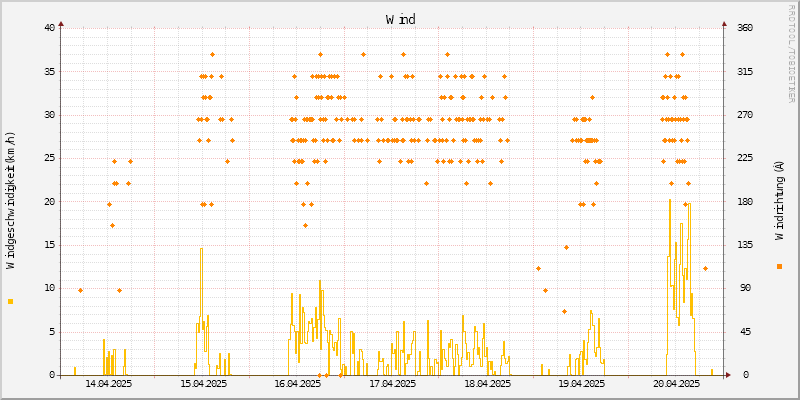Viewport: 800px width, 400px height.
Task: Select the 180 tick on direction axis
Action: [x=740, y=202]
